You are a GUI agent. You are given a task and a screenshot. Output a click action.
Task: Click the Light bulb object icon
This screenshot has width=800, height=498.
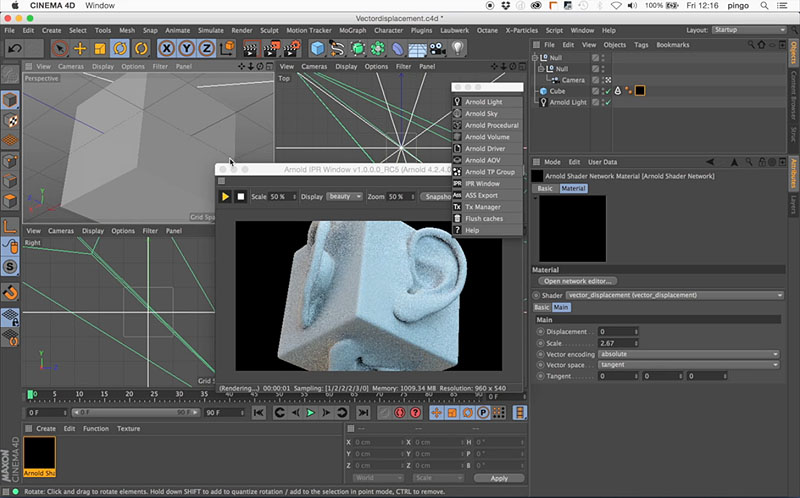[456, 48]
